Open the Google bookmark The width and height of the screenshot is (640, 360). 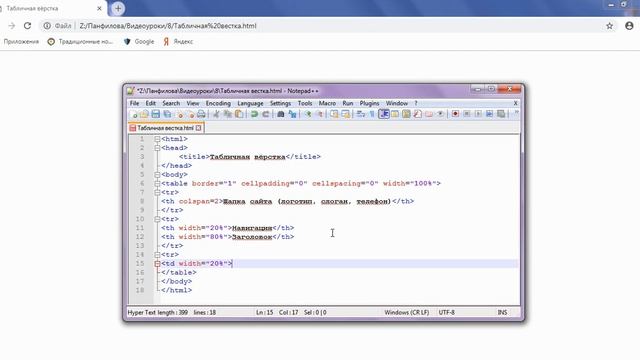[x=139, y=42]
